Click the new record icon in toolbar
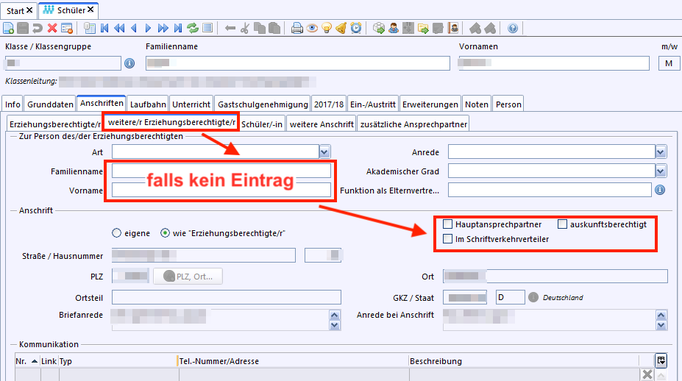The image size is (682, 381). (8, 28)
